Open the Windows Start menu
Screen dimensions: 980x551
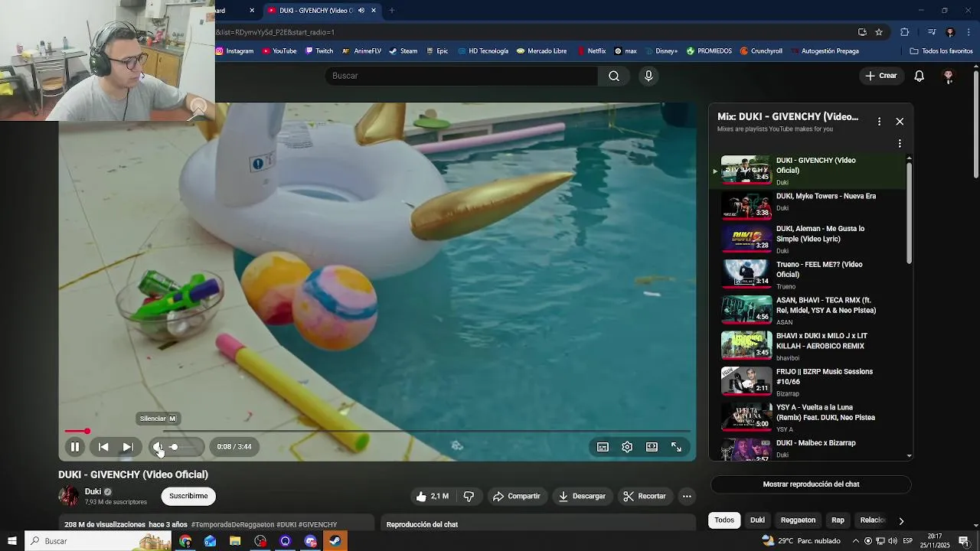(12, 541)
